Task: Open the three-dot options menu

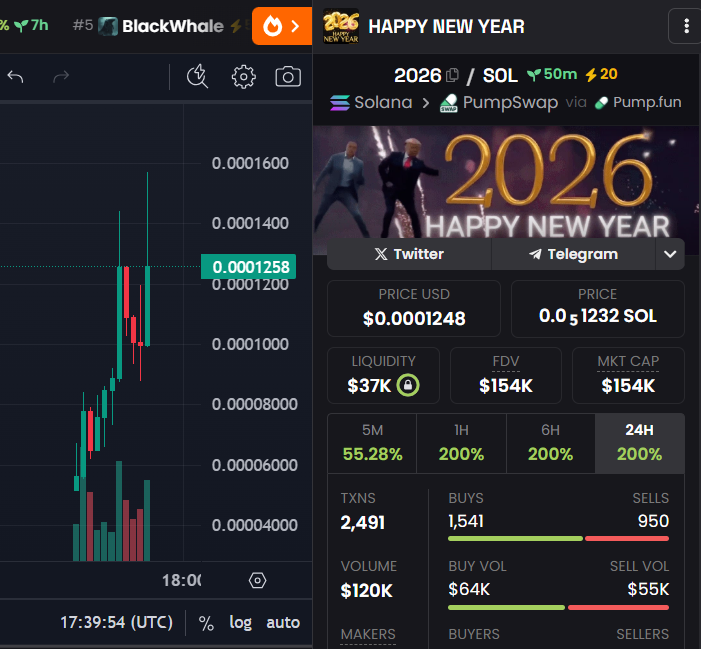Action: (686, 26)
